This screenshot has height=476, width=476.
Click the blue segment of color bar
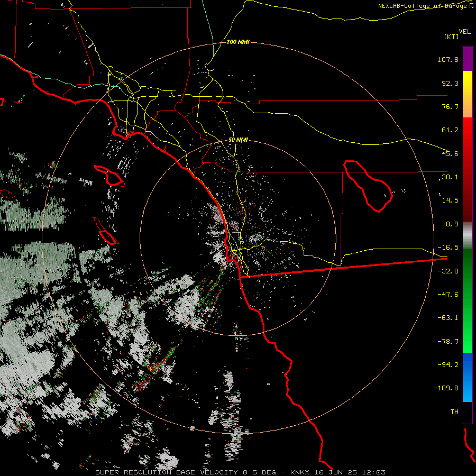point(467,377)
